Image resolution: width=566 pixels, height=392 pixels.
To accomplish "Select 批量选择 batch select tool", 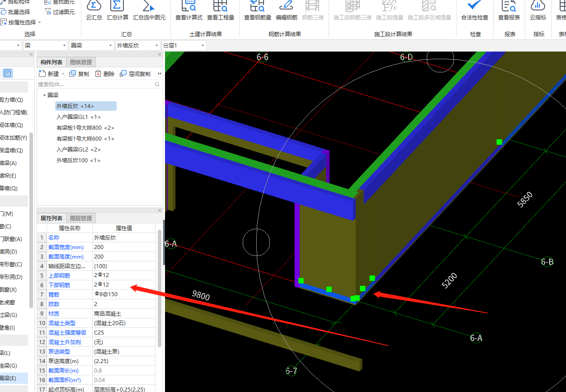I will click(15, 12).
